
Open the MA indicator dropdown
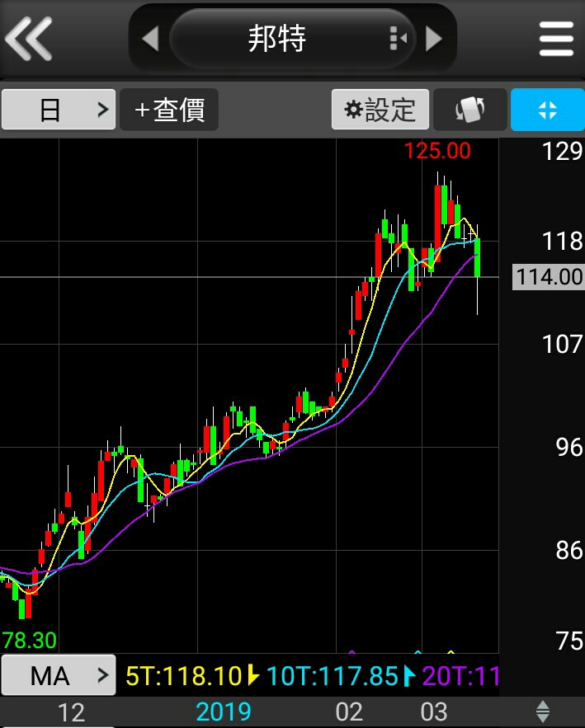[59, 675]
